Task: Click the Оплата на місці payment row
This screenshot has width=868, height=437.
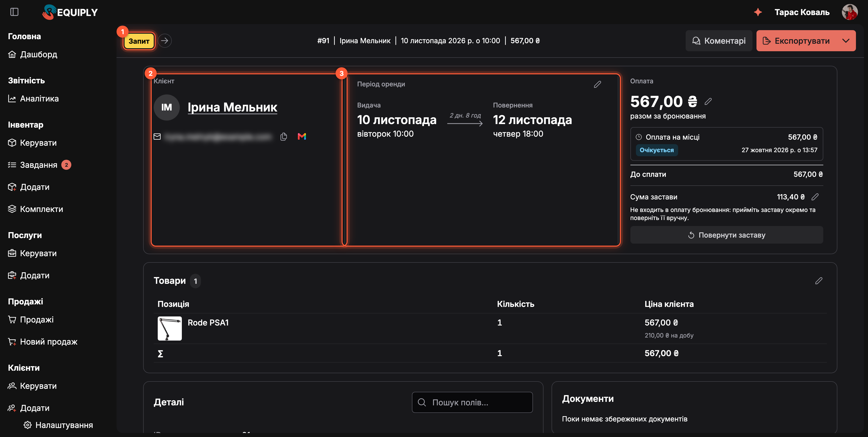Action: pos(727,144)
